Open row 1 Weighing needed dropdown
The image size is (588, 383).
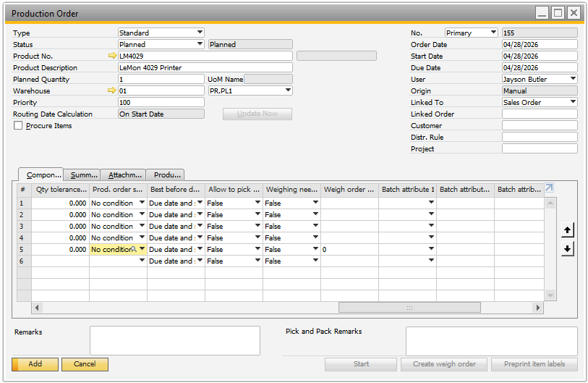tap(315, 203)
